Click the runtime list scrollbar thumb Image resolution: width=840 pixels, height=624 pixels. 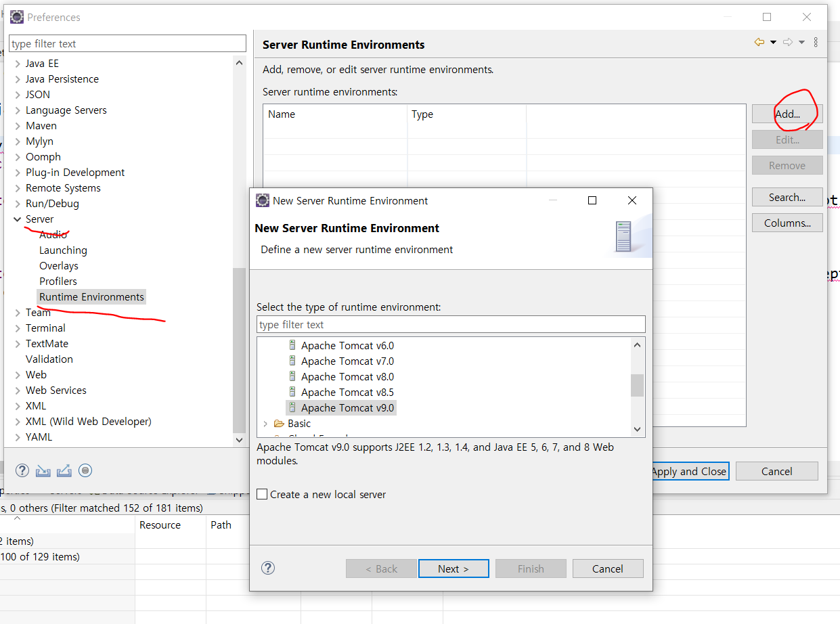[x=637, y=385]
